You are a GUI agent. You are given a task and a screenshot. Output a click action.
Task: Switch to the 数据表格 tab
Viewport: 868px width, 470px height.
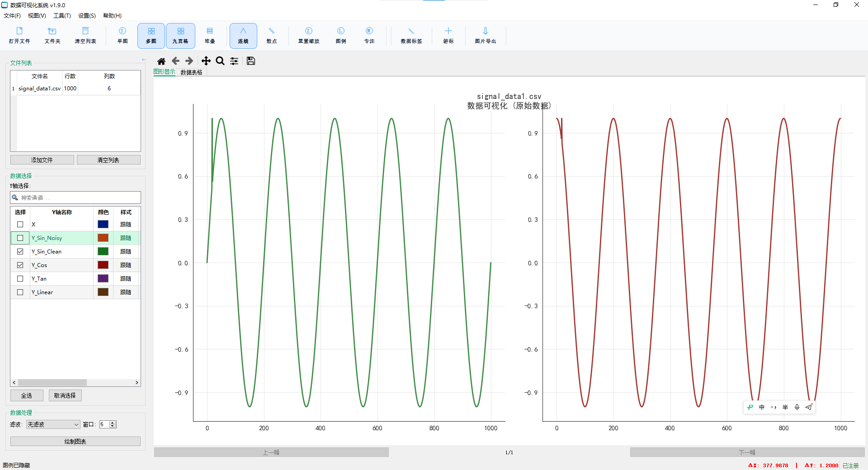click(x=192, y=72)
